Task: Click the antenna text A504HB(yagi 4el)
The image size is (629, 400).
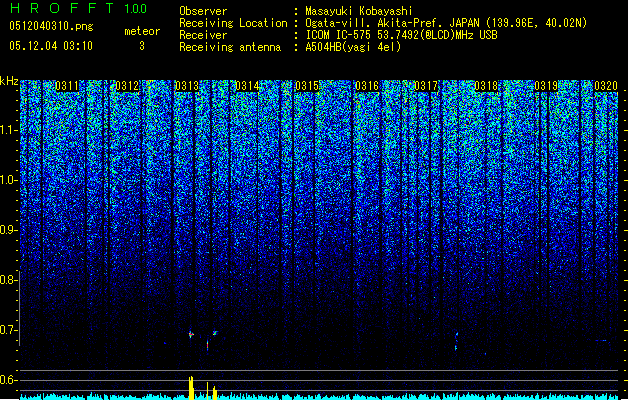Action: point(353,47)
